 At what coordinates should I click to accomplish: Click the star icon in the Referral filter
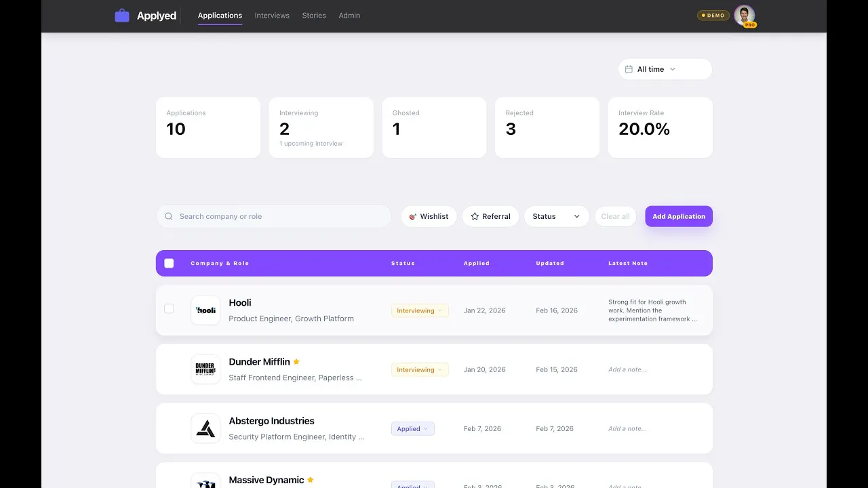tap(475, 216)
